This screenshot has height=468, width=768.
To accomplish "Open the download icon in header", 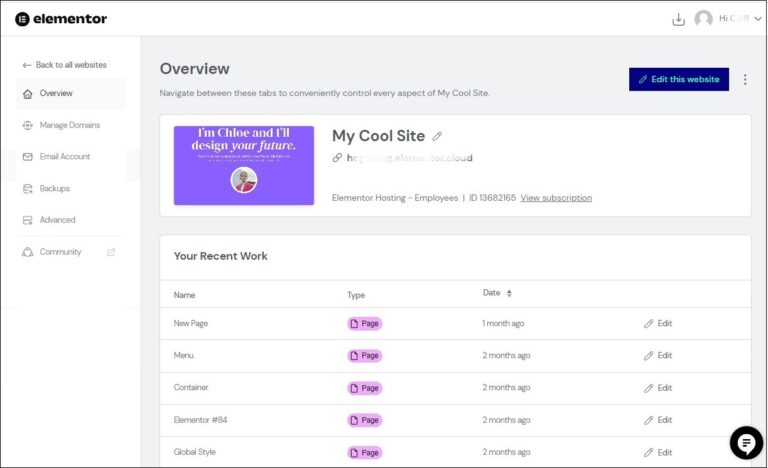I will click(x=678, y=19).
